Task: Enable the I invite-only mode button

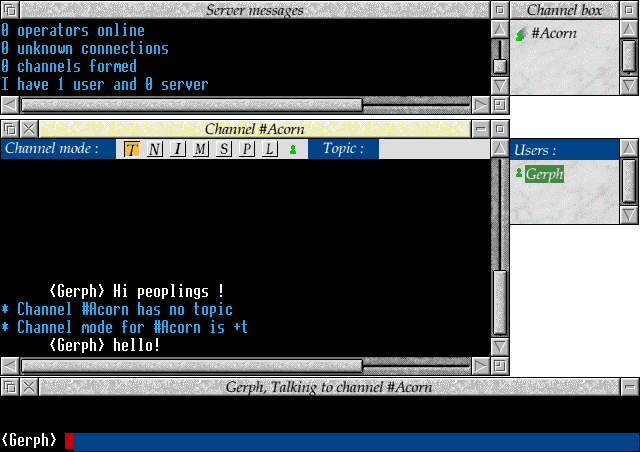Action: (177, 149)
